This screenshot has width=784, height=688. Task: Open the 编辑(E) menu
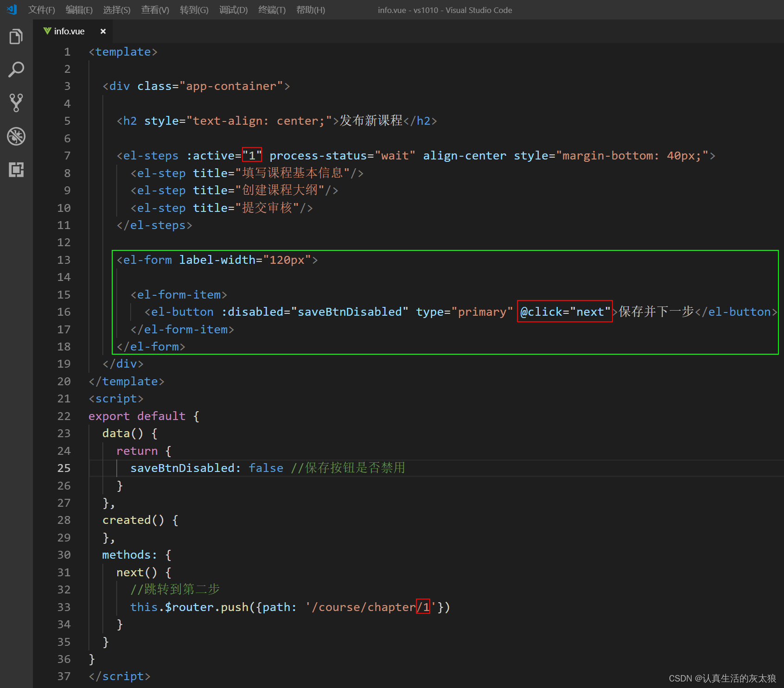click(x=79, y=10)
